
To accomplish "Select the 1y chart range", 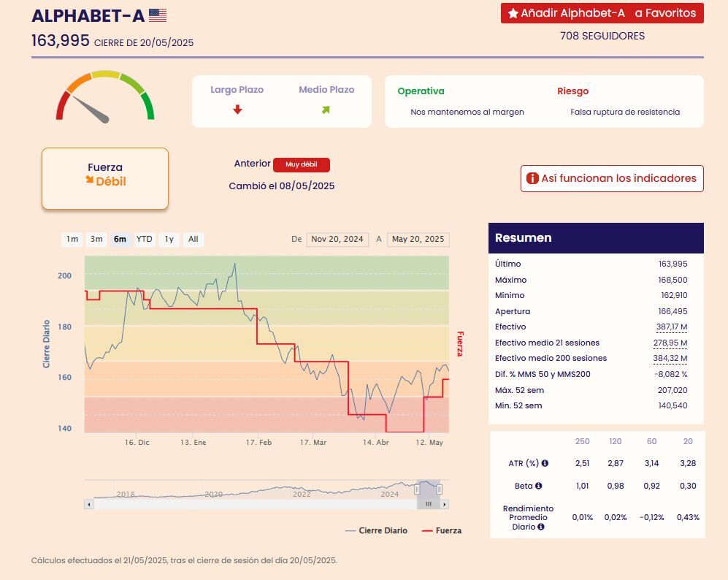I will pyautogui.click(x=169, y=239).
